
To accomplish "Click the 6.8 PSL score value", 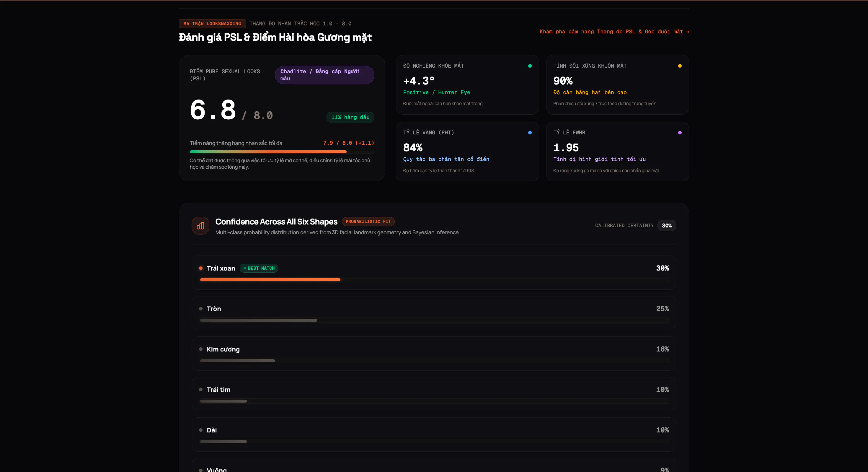I will pyautogui.click(x=213, y=110).
